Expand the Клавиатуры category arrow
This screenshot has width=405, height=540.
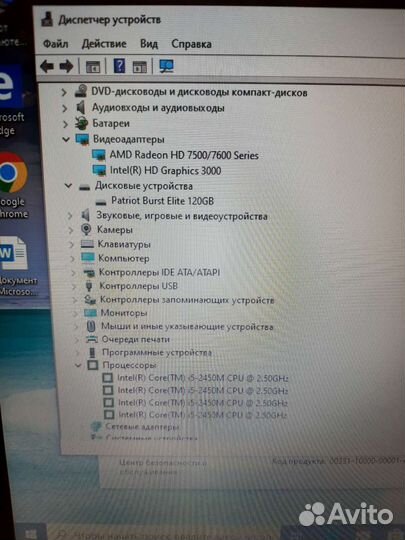(x=72, y=245)
